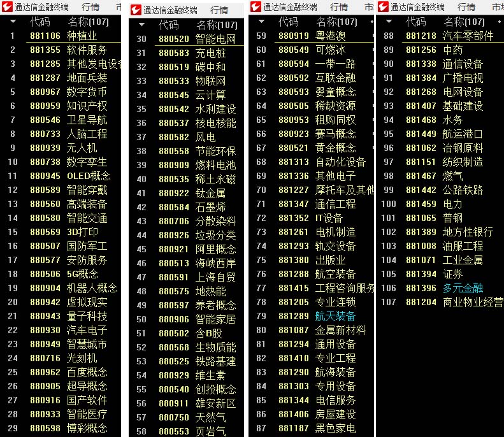Select the blue 多元金融 sector entry
Image resolution: width=504 pixels, height=437 pixels.
pyautogui.click(x=463, y=288)
